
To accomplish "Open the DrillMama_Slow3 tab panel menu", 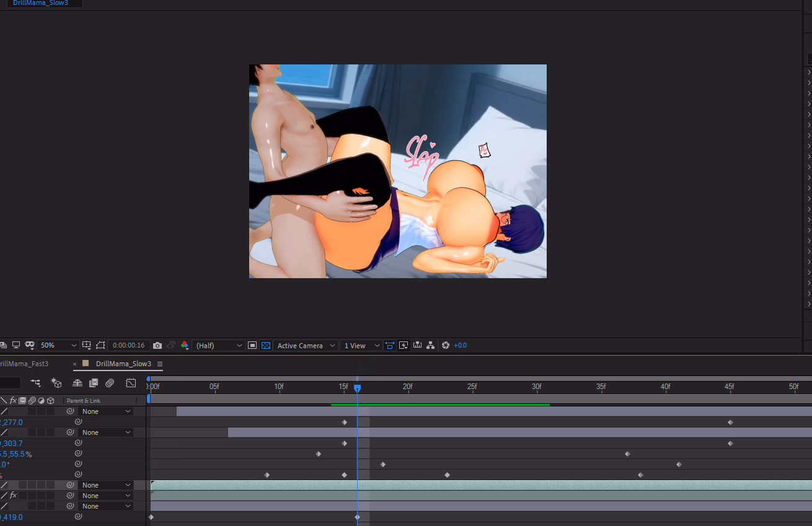I will (160, 364).
